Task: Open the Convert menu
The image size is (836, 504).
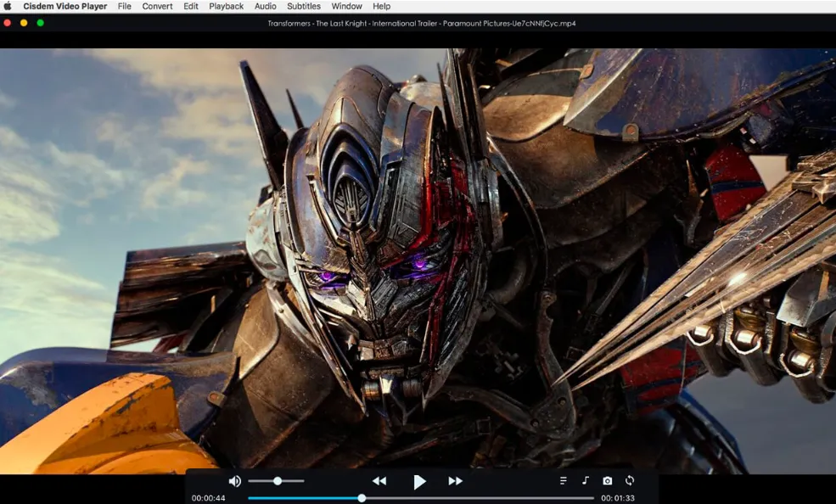Action: click(x=157, y=7)
